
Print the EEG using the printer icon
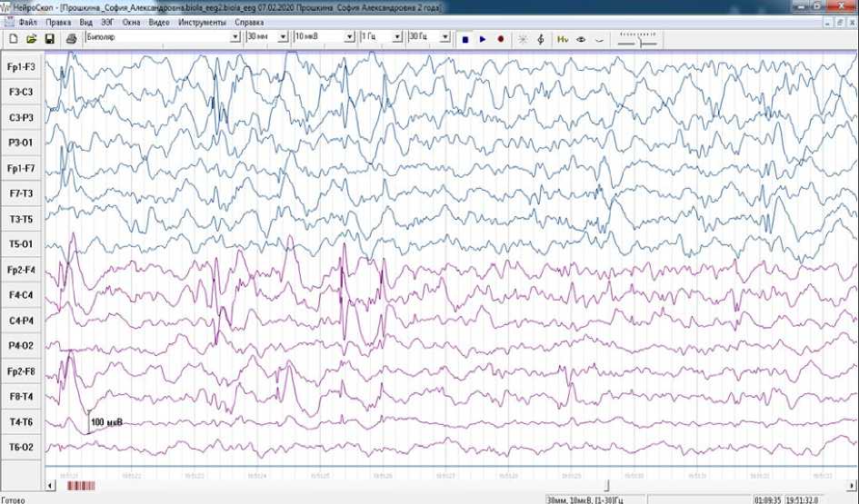(70, 39)
